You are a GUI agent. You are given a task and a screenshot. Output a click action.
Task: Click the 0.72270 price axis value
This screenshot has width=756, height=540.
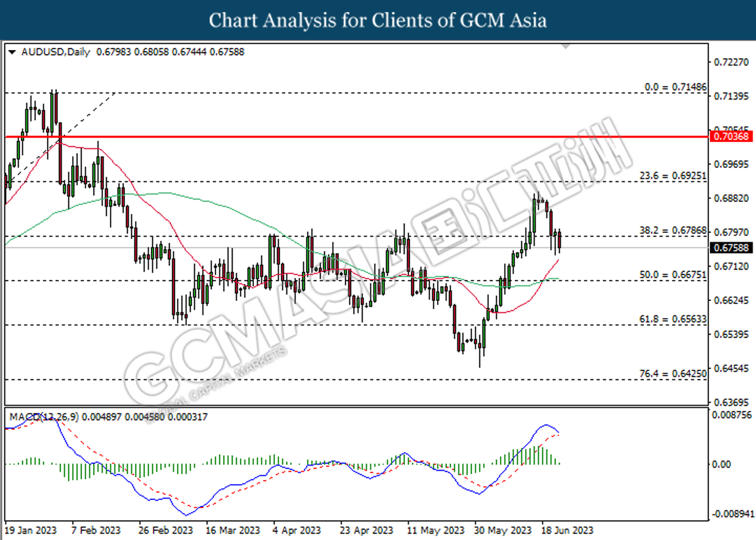pos(731,62)
